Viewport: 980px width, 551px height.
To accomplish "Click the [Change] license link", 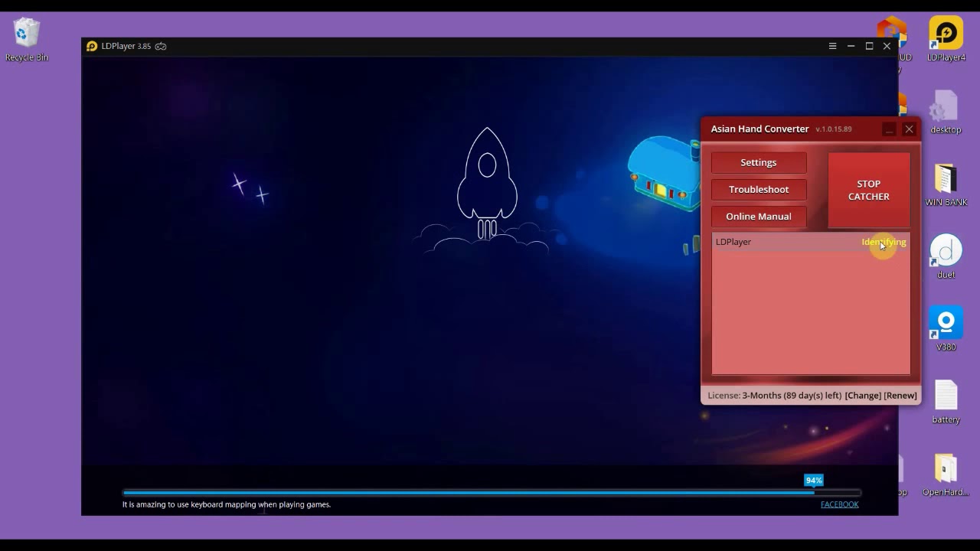I will (863, 396).
